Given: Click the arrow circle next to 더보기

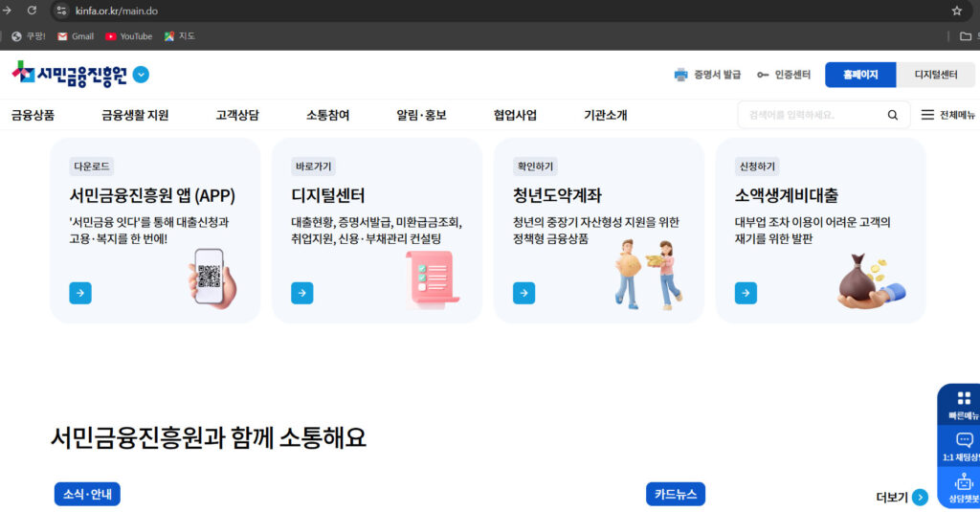Looking at the screenshot, I should pyautogui.click(x=920, y=497).
